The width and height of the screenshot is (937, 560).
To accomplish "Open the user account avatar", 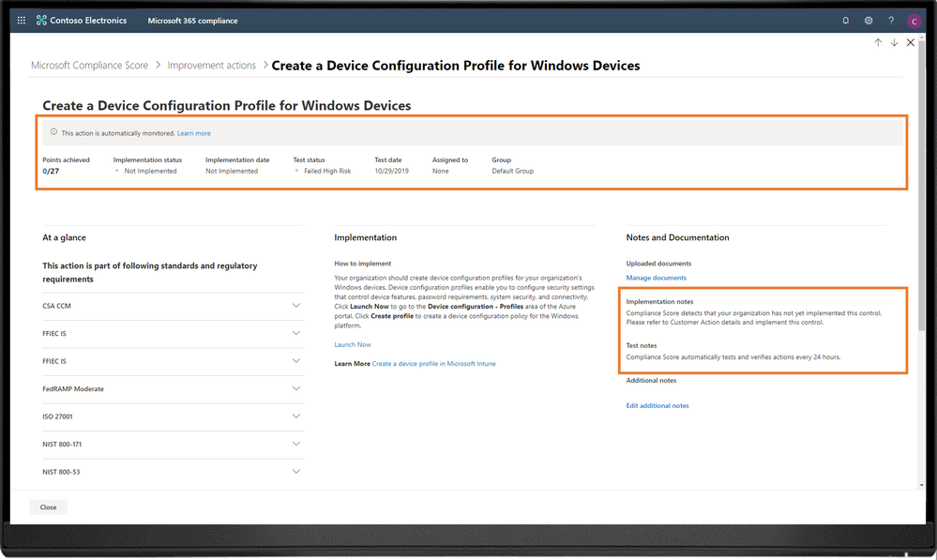I will pyautogui.click(x=914, y=21).
